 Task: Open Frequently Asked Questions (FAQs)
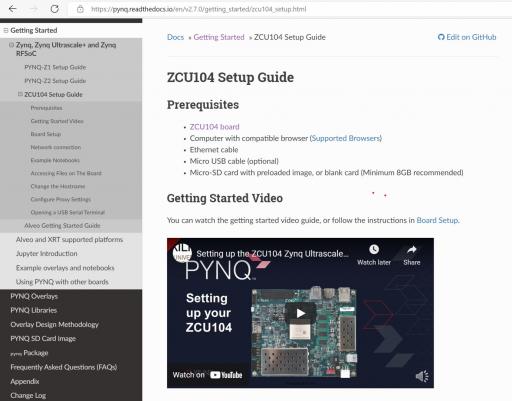point(64,367)
